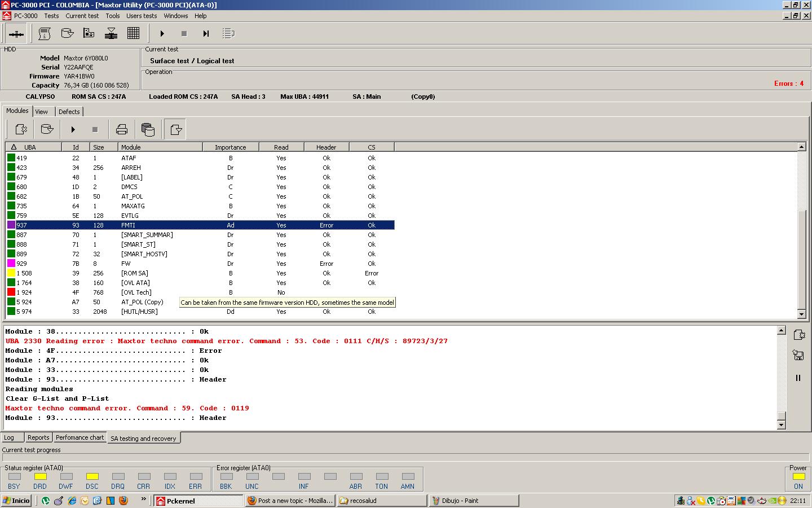Click the pause icon beside log panel
The height and width of the screenshot is (508, 812).
pyautogui.click(x=798, y=378)
